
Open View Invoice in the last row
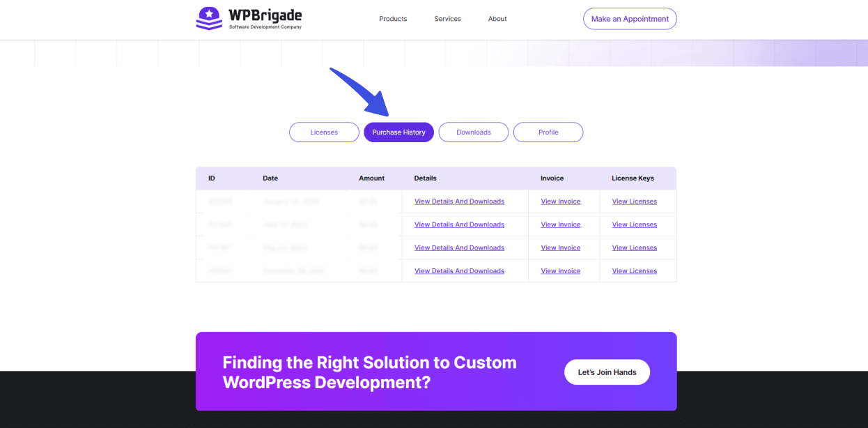[560, 271]
